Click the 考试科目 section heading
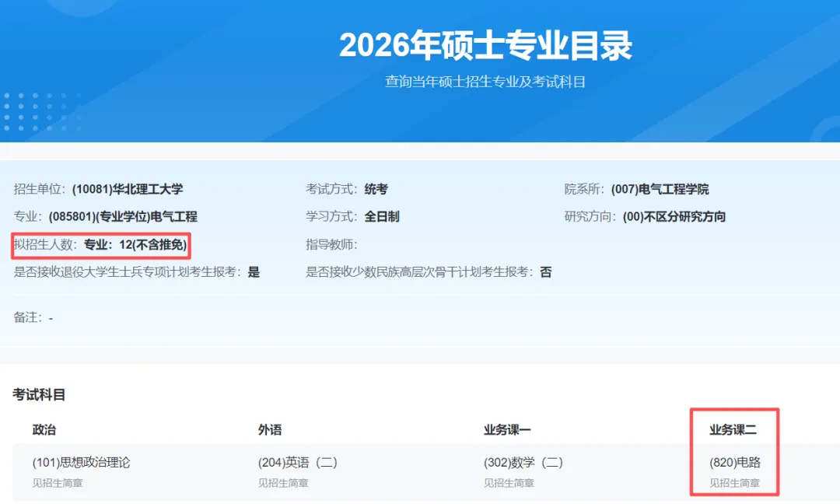Viewport: 840px width, 504px height. click(x=39, y=395)
